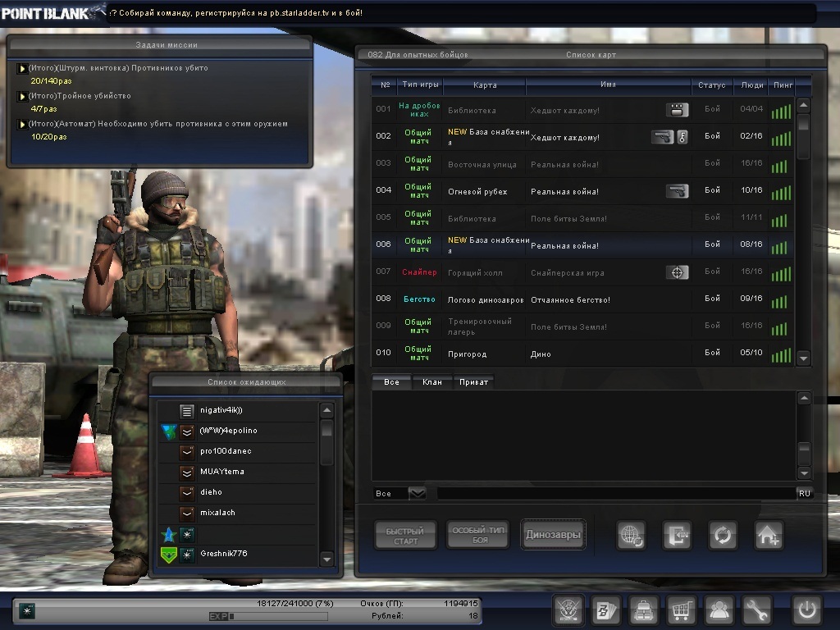The image size is (840, 630).
Task: Open the community friends icon
Action: pos(719,610)
